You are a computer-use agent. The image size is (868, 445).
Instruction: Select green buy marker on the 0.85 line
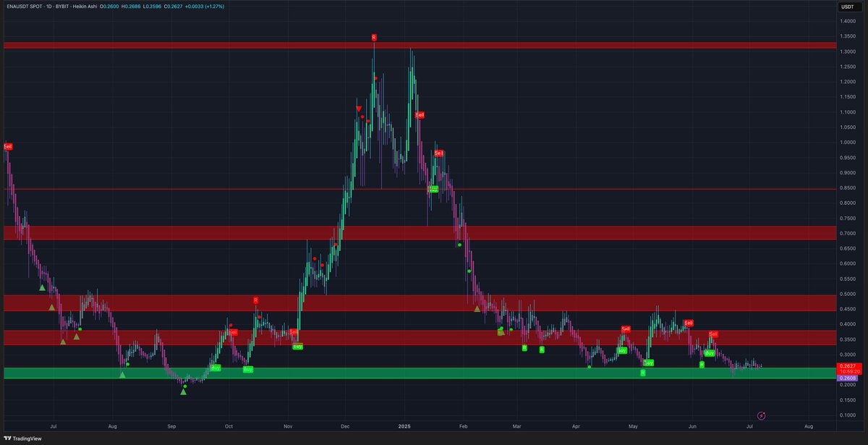(433, 189)
